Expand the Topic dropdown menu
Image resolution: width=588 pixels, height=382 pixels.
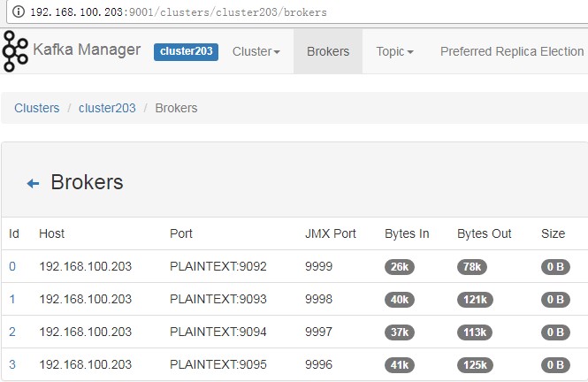(x=395, y=51)
